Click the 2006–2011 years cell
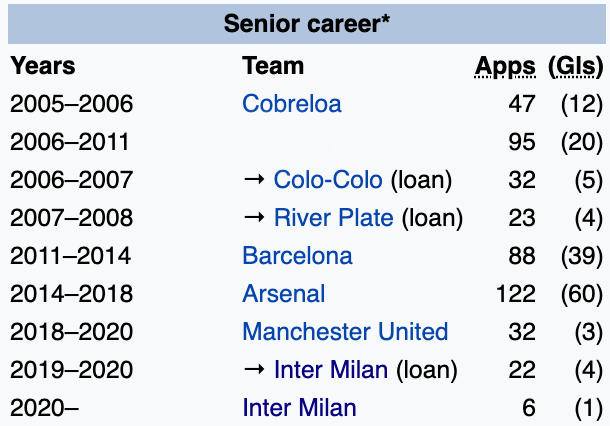 [70, 142]
